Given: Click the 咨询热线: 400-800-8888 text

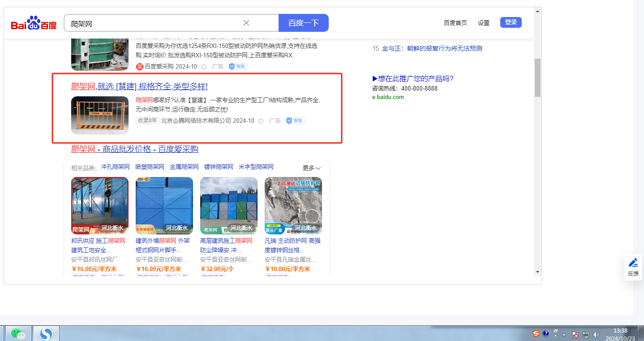Looking at the screenshot, I should pyautogui.click(x=405, y=88).
